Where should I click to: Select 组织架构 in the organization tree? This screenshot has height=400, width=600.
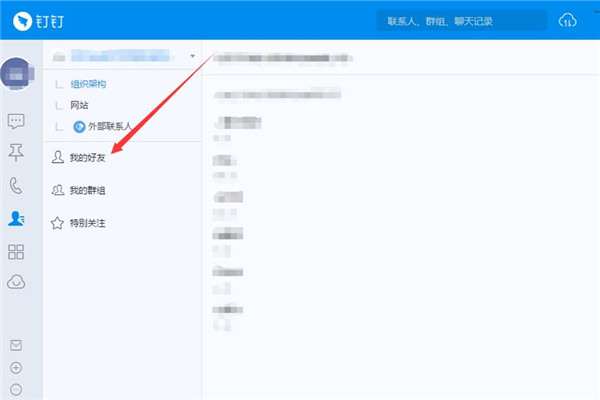(x=88, y=83)
